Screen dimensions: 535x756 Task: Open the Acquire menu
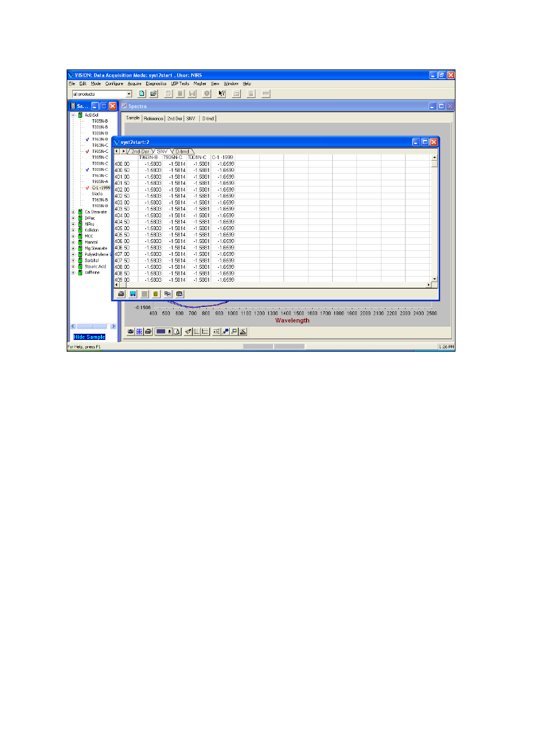point(134,83)
